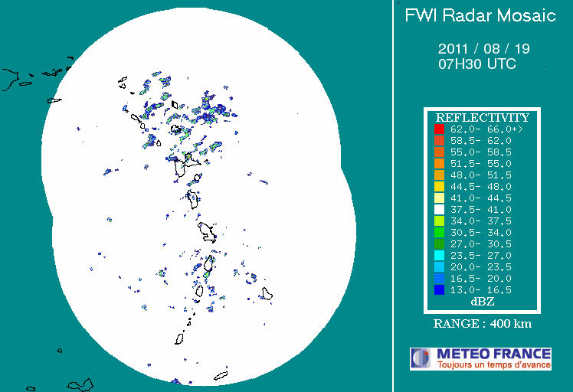Click the '62.0- 66.0+>' legend value

[x=486, y=129]
